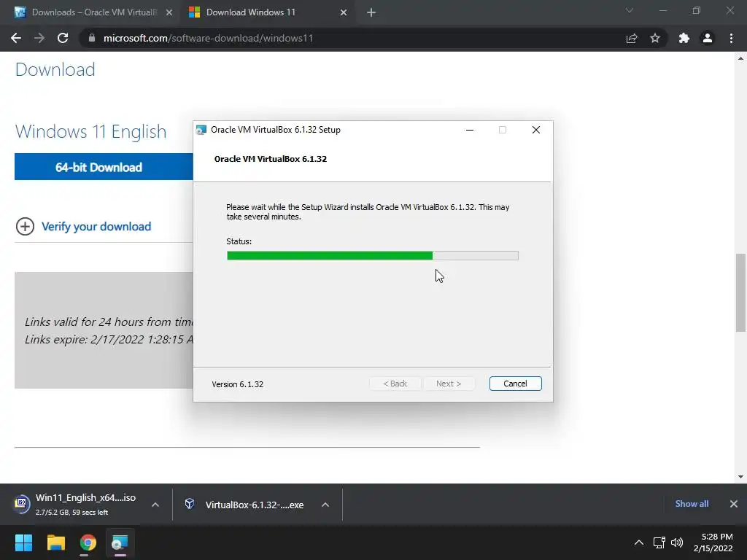
Task: Open the tab search chevron in Chrome
Action: tap(630, 10)
